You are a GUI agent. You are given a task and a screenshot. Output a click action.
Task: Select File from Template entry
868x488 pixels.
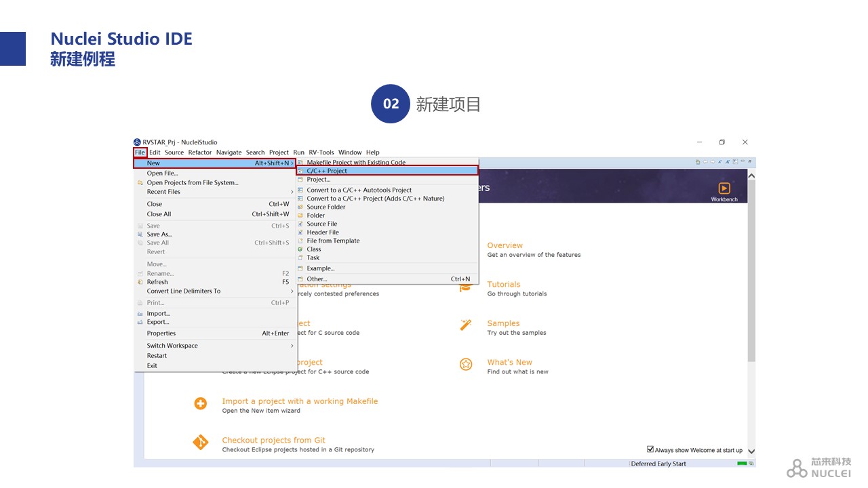[387, 241]
